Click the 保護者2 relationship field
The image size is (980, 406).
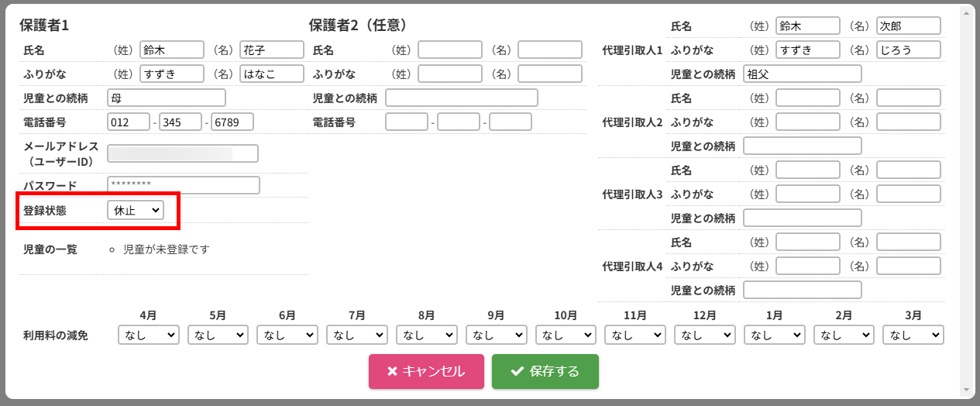click(462, 98)
